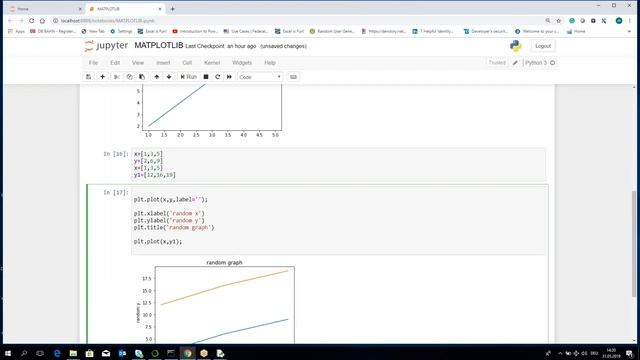Click the edit mode pencil indicator
Viewport: 640px width, 360px height.
tap(515, 63)
